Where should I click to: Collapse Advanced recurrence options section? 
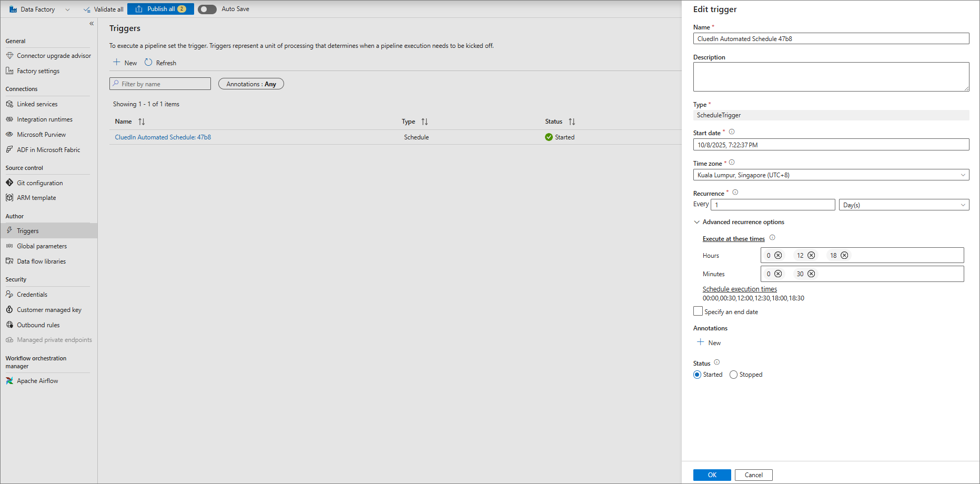click(697, 222)
